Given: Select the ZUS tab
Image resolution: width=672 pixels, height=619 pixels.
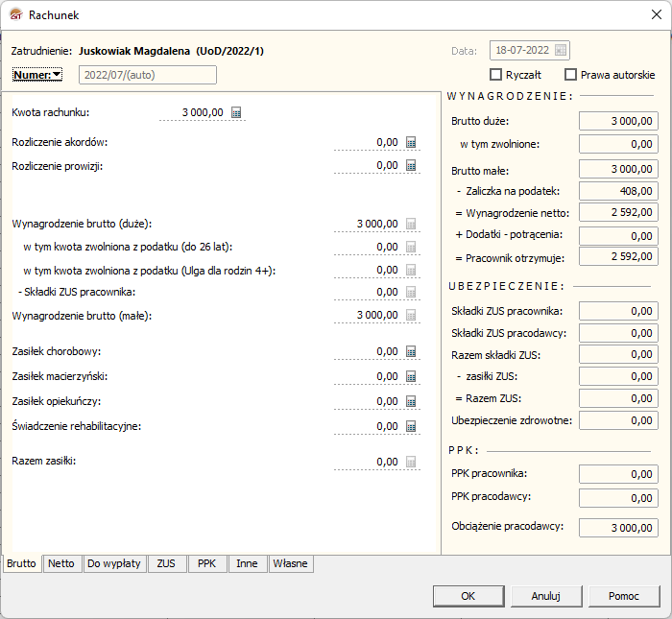Looking at the screenshot, I should [x=167, y=564].
